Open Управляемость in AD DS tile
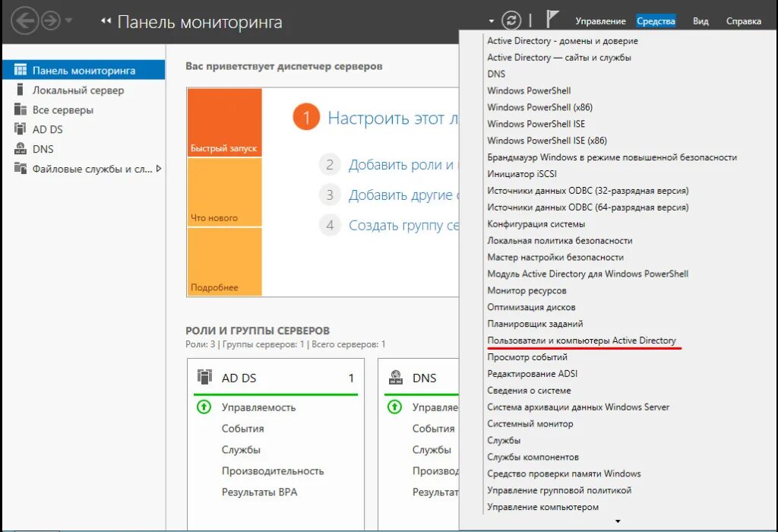The width and height of the screenshot is (778, 532). [258, 407]
